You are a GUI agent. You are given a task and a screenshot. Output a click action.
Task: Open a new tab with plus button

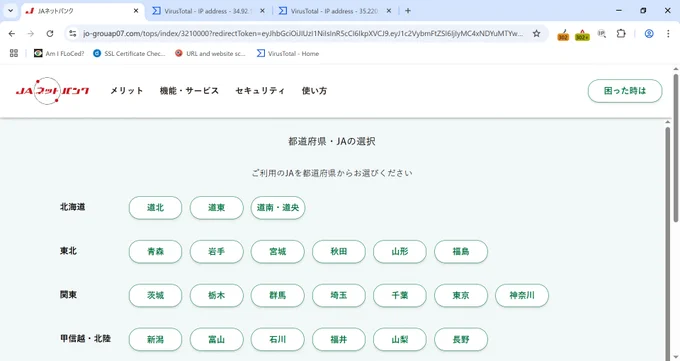[408, 11]
